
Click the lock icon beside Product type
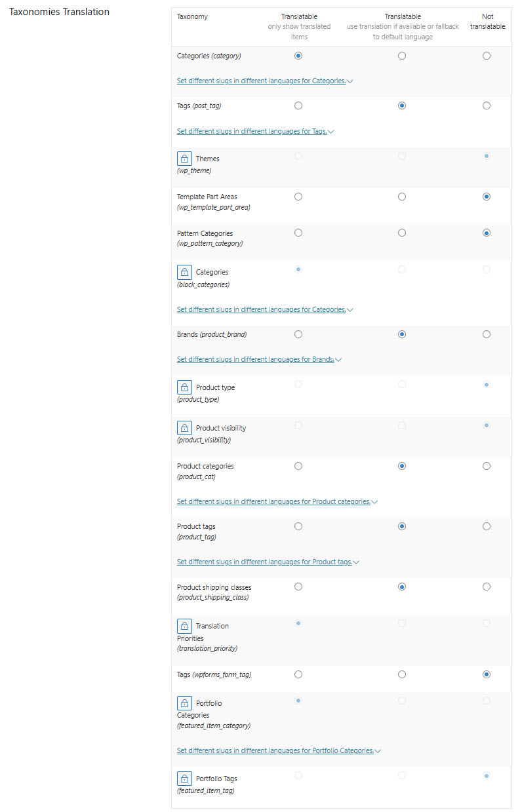point(184,387)
